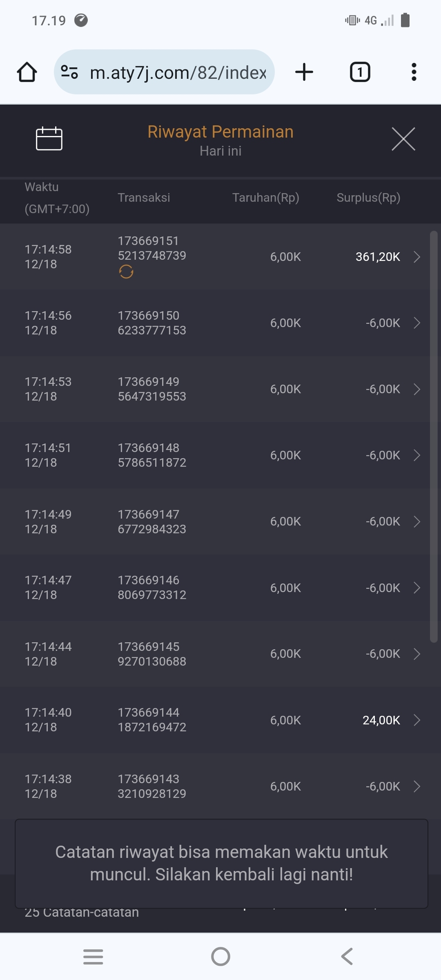The height and width of the screenshot is (980, 441).
Task: Click the address bar URL m.aty7j.com
Action: click(178, 73)
